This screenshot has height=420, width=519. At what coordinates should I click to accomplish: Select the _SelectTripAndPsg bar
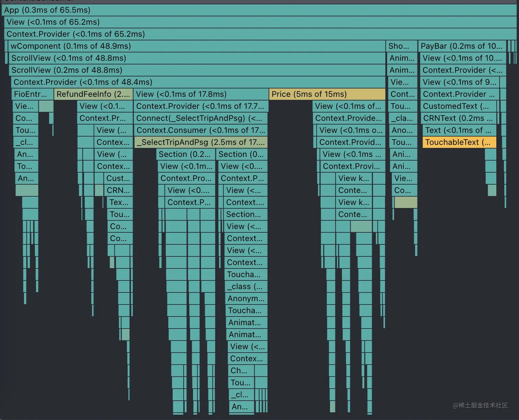(201, 142)
